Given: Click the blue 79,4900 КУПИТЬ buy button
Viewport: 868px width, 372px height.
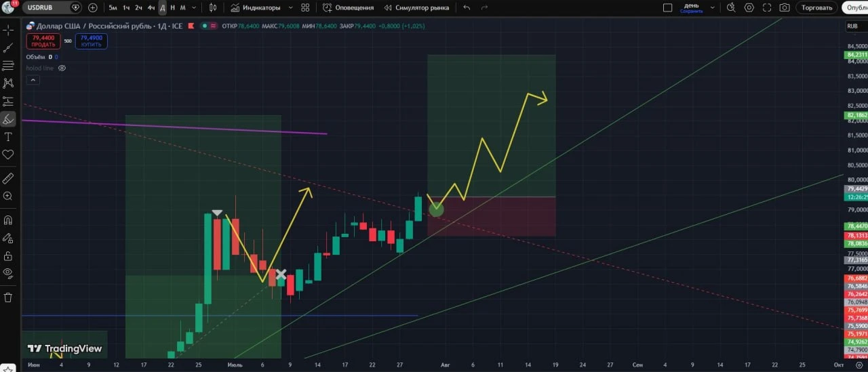Looking at the screenshot, I should click(91, 41).
